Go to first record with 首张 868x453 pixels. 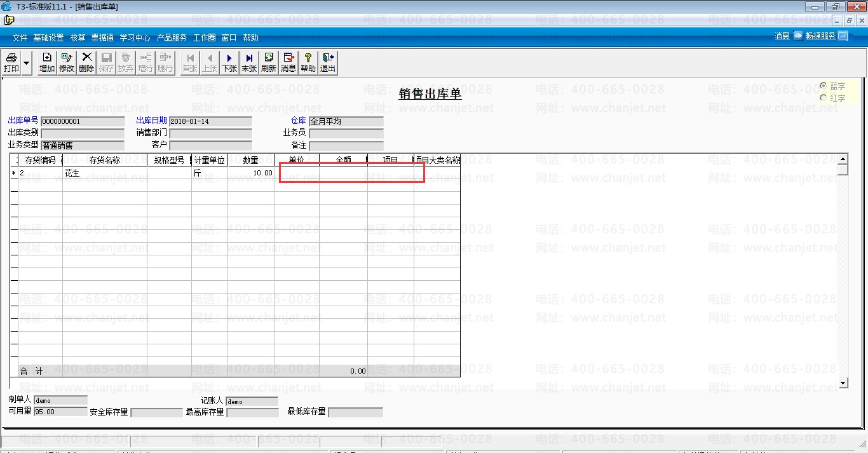pyautogui.click(x=190, y=62)
